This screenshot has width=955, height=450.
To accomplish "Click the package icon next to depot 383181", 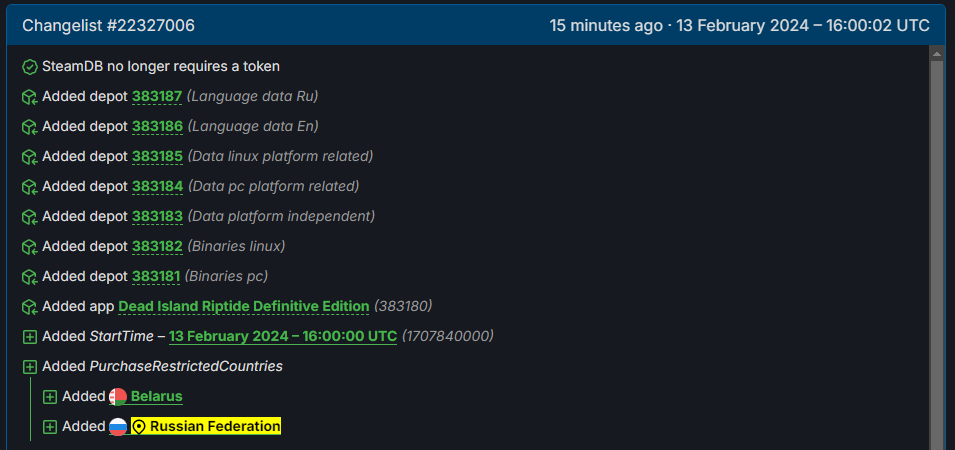I will pos(30,277).
